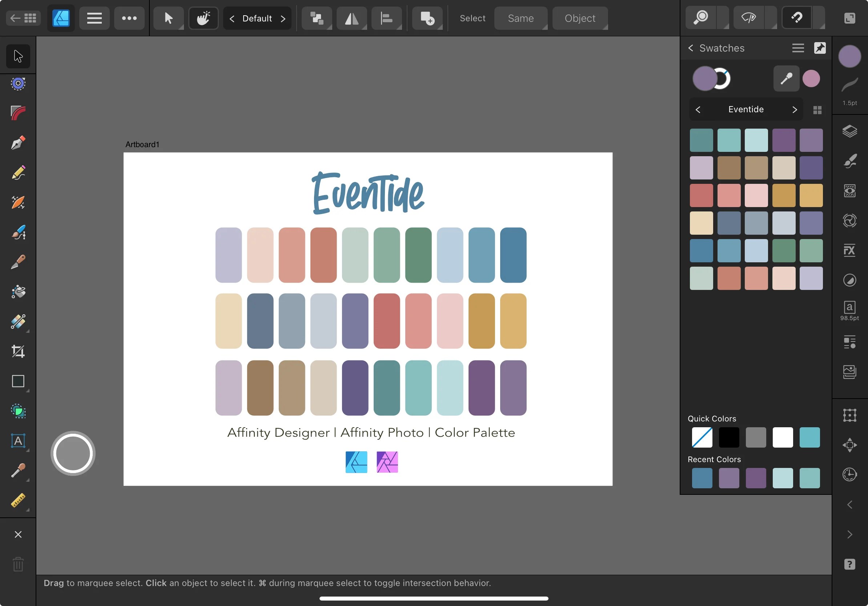The width and height of the screenshot is (868, 606).
Task: Open the History studio panel
Action: [x=850, y=475]
